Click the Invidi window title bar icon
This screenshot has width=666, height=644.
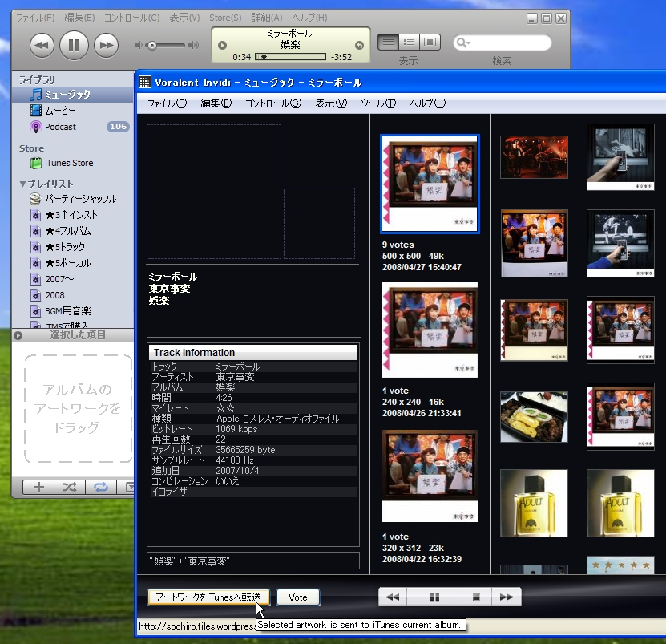[145, 82]
